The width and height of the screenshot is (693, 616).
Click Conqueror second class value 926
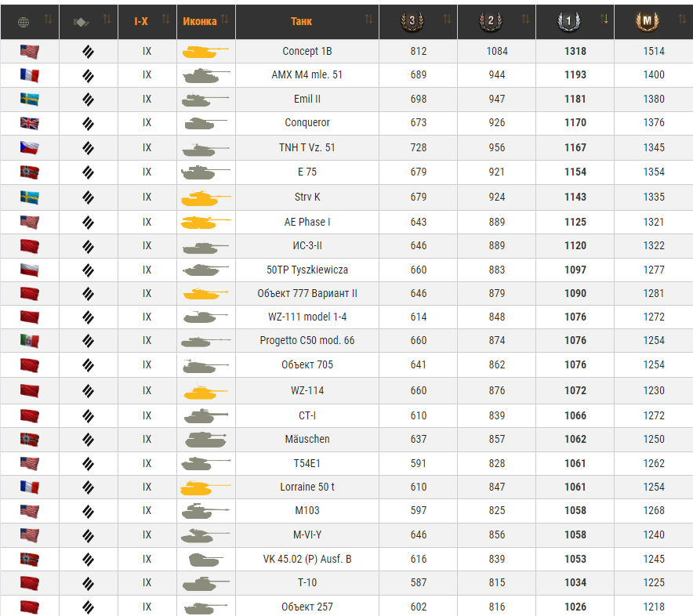pyautogui.click(x=497, y=122)
